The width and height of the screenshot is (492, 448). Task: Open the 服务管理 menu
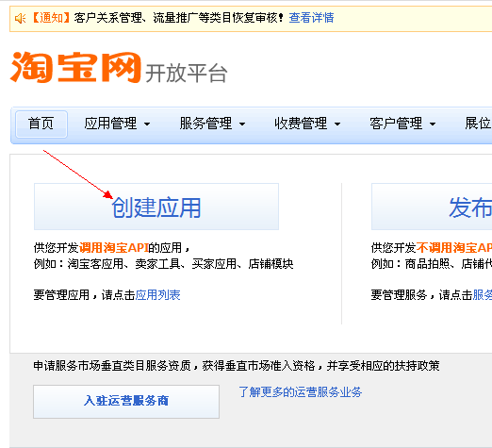(x=205, y=124)
